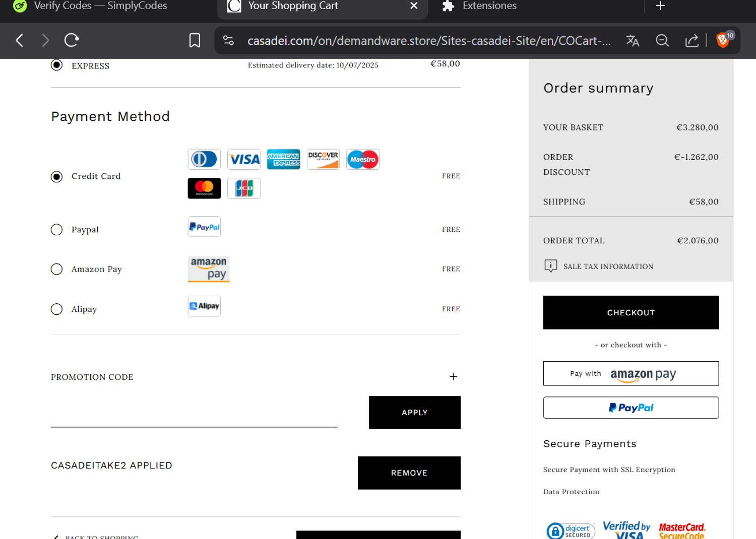This screenshot has height=539, width=756.
Task: Click the translate page icon
Action: coord(633,40)
